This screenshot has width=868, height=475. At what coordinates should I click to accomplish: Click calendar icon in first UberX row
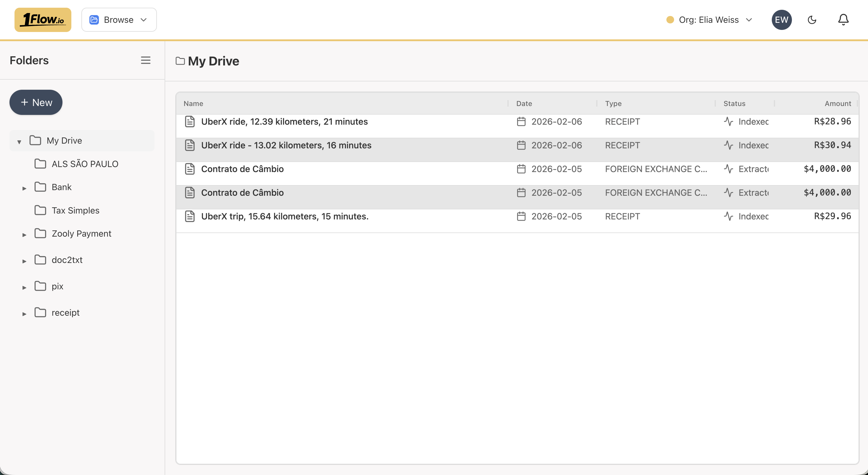(521, 122)
